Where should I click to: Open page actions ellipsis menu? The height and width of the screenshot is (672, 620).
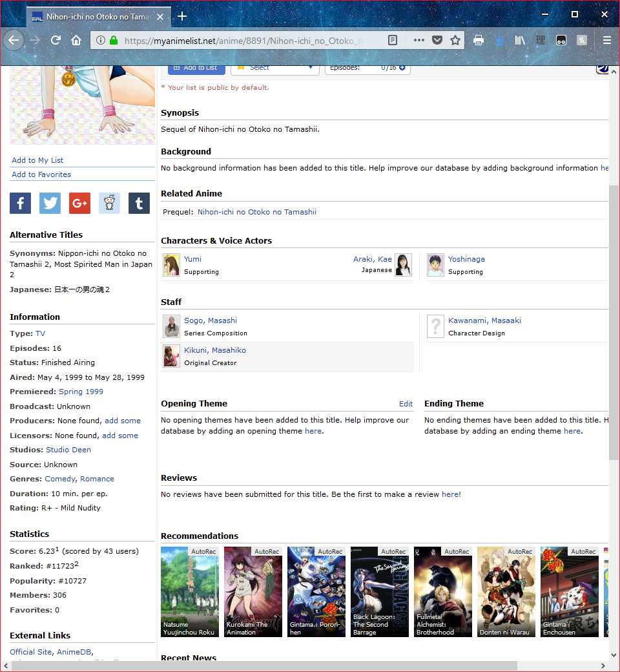point(419,40)
